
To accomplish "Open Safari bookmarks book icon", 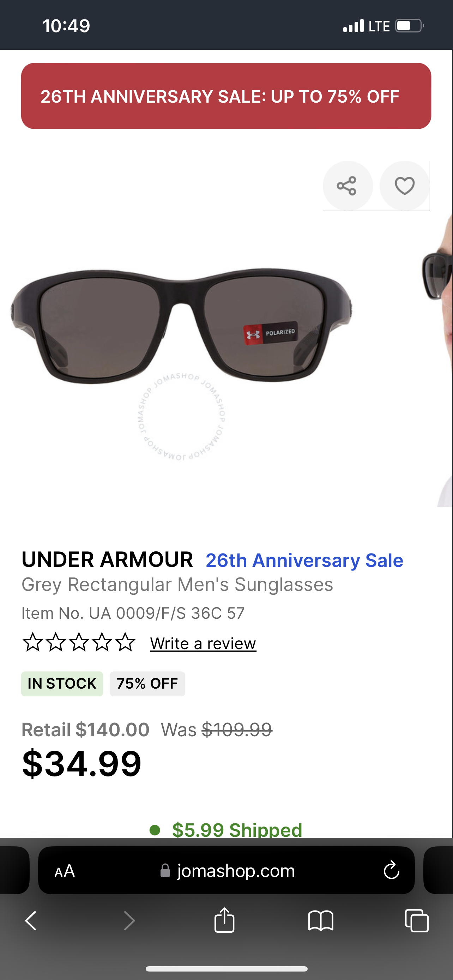I will (x=321, y=921).
